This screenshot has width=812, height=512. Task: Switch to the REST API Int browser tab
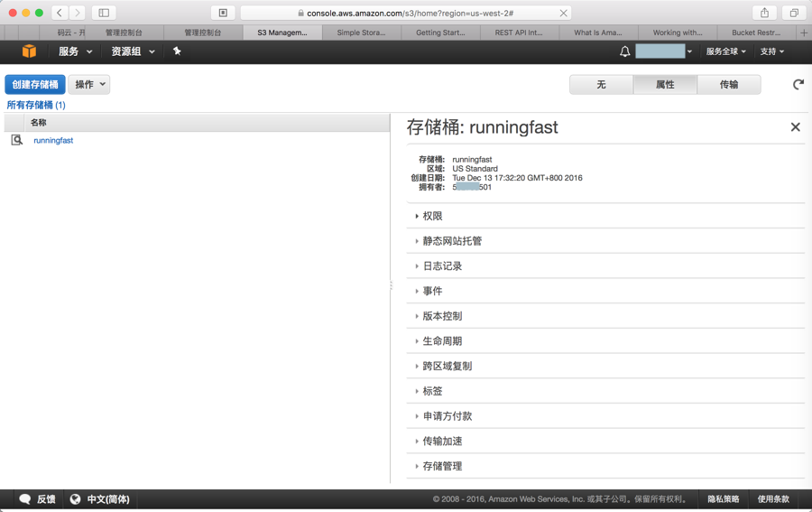click(x=520, y=33)
